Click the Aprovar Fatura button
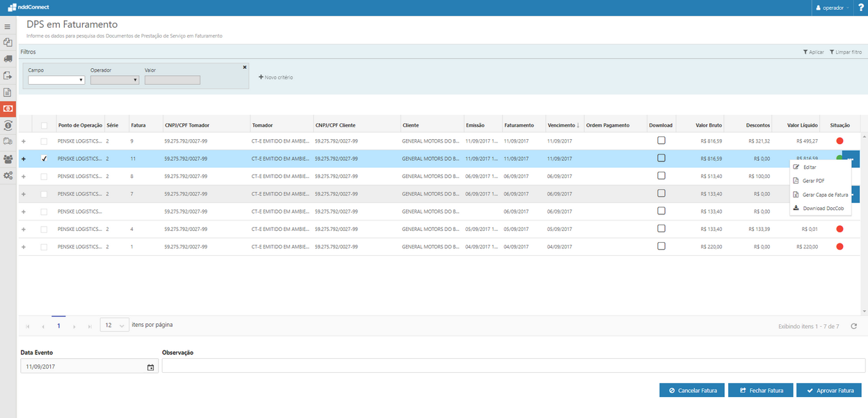The width and height of the screenshot is (868, 418). coord(828,390)
